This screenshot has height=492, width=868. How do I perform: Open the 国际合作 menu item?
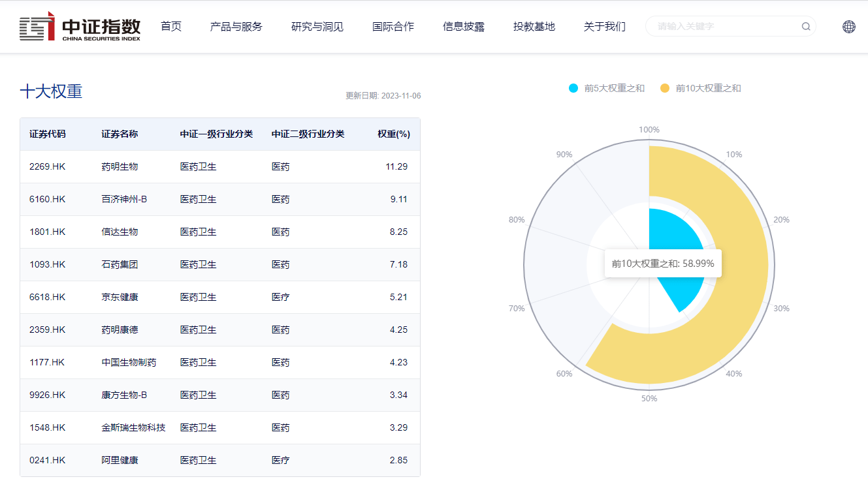393,27
